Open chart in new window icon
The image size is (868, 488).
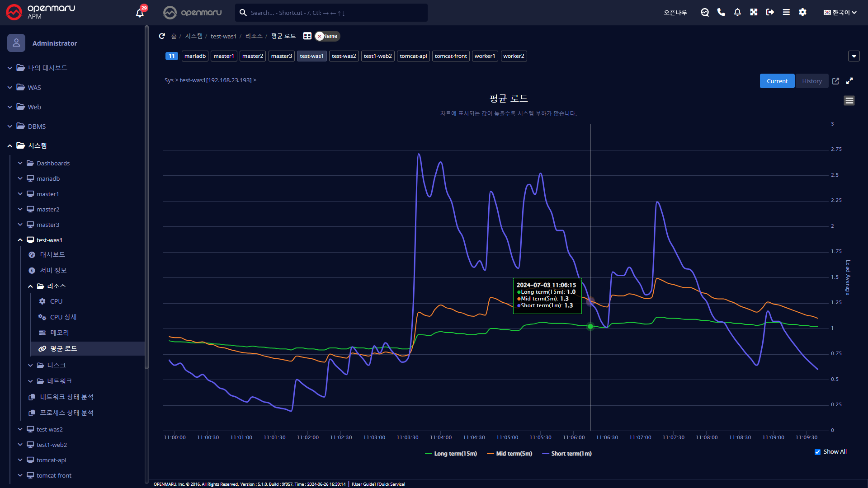click(x=835, y=81)
